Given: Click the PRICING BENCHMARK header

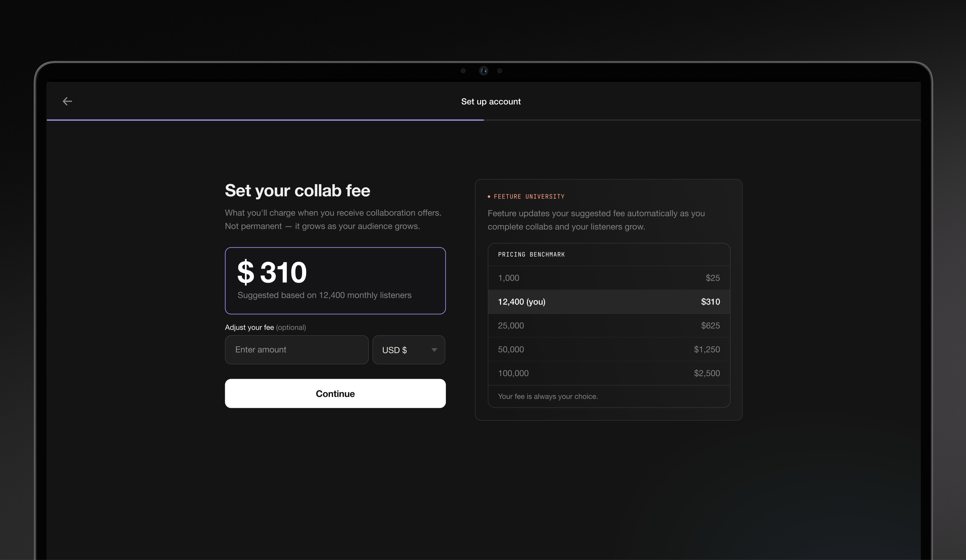Looking at the screenshot, I should pyautogui.click(x=531, y=255).
